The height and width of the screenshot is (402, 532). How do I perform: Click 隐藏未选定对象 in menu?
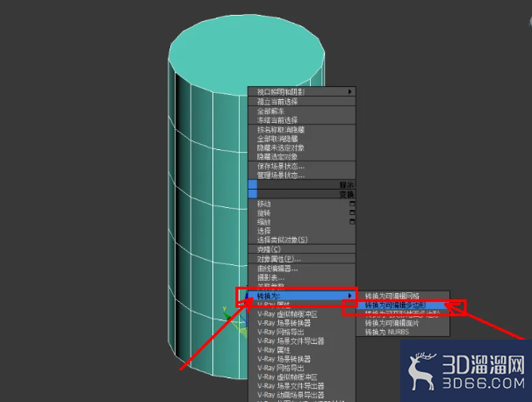302,148
